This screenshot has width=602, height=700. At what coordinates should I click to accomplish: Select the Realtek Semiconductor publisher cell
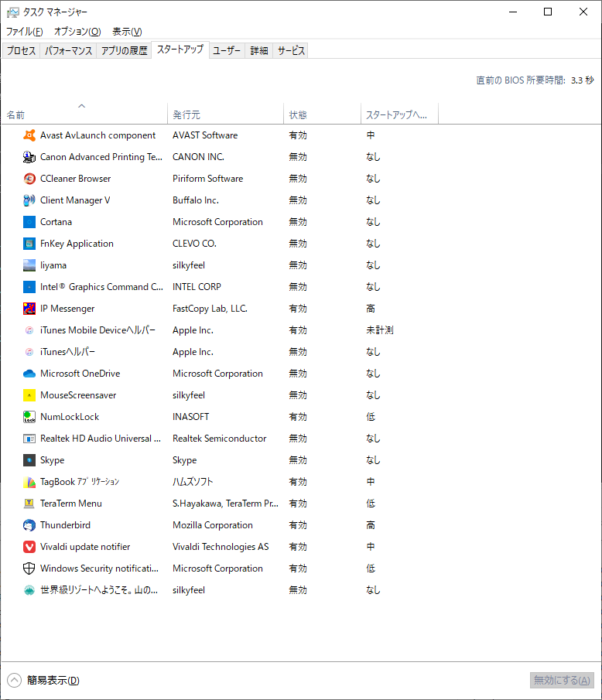[x=219, y=439]
